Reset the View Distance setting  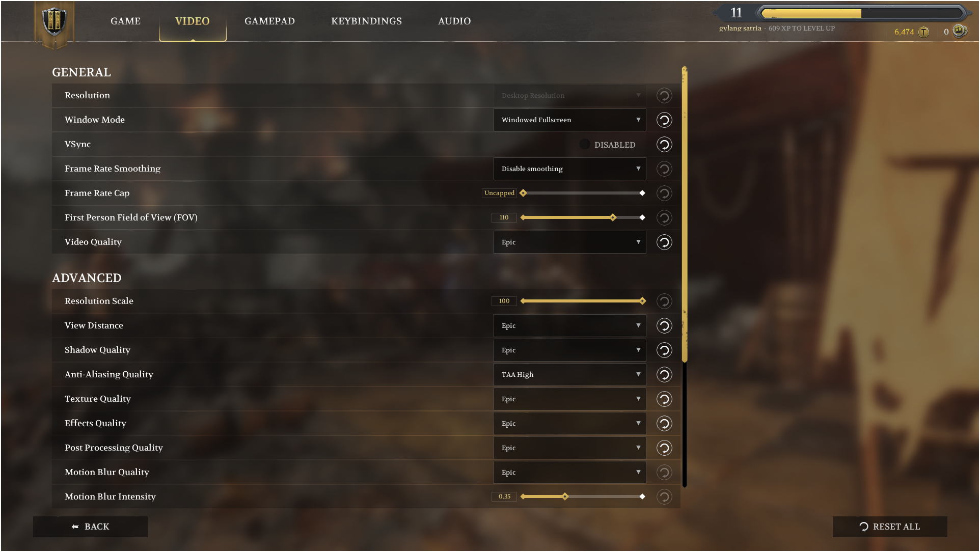click(664, 325)
